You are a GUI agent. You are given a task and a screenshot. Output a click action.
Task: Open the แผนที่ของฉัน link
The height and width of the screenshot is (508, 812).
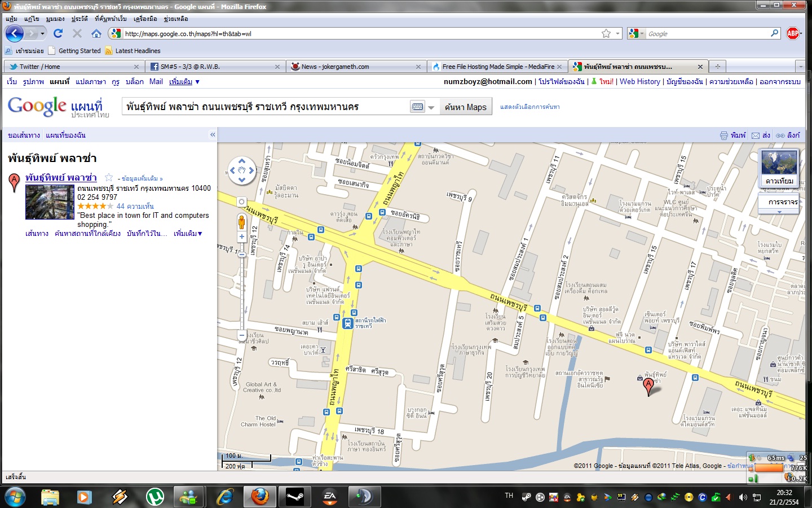(x=65, y=135)
